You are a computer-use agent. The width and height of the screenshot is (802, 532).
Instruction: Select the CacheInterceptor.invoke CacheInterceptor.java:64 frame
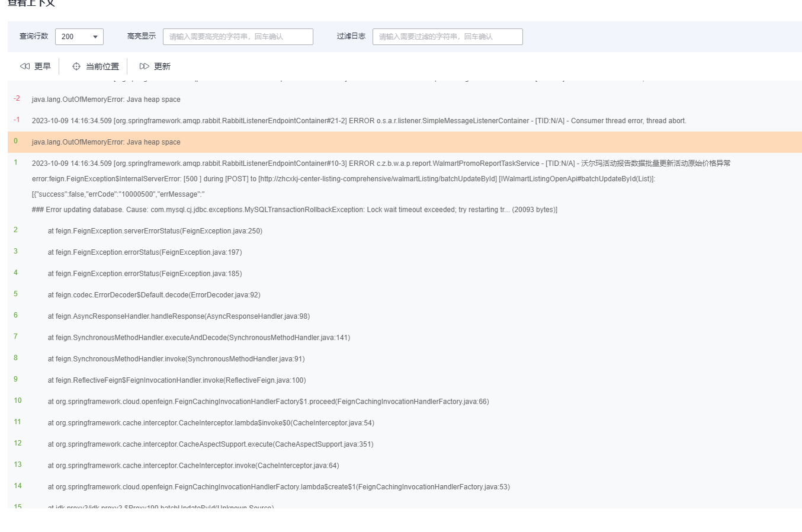(194, 466)
